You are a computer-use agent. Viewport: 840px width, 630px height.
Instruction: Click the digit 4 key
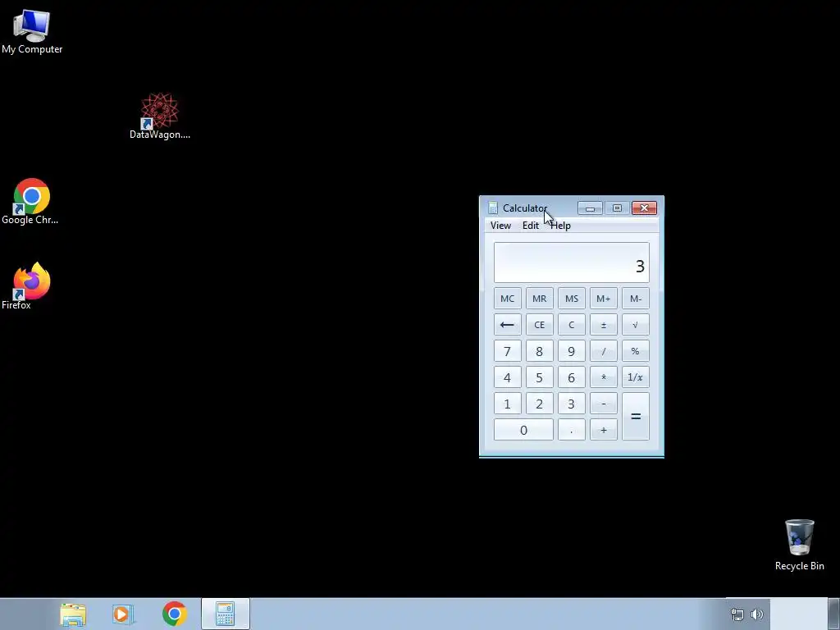[507, 377]
